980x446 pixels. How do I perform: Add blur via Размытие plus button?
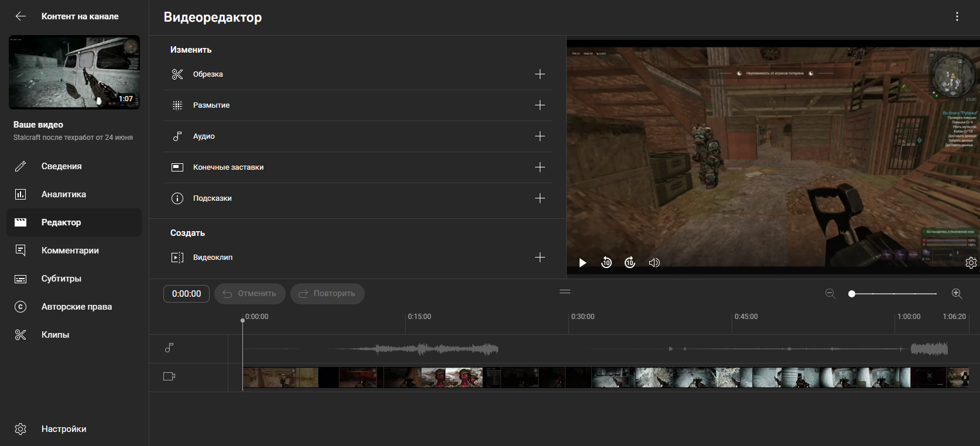point(540,105)
